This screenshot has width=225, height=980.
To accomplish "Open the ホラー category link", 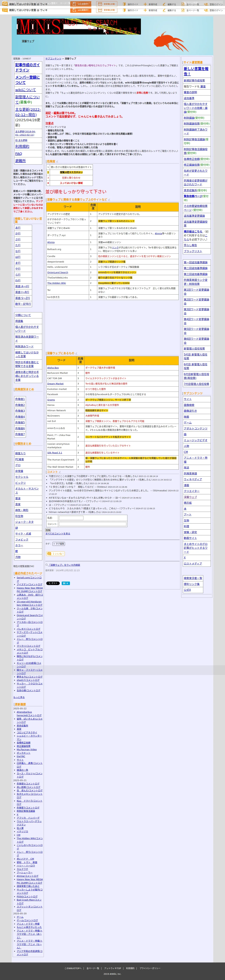I will coord(19,545).
